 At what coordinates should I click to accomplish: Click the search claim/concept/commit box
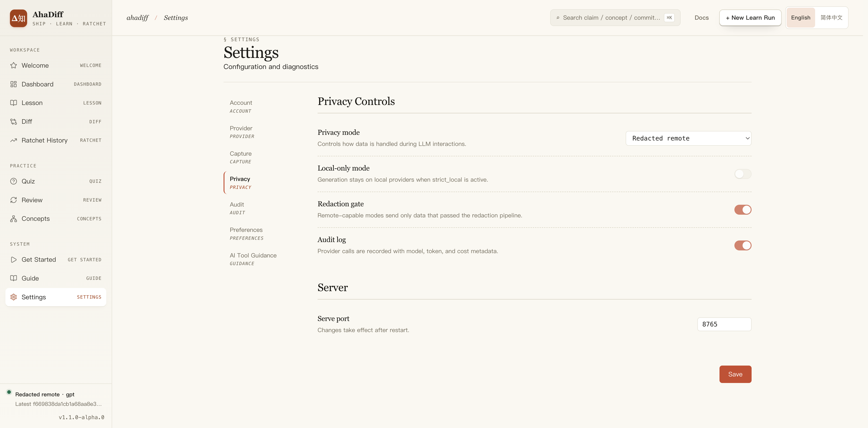[x=615, y=18]
